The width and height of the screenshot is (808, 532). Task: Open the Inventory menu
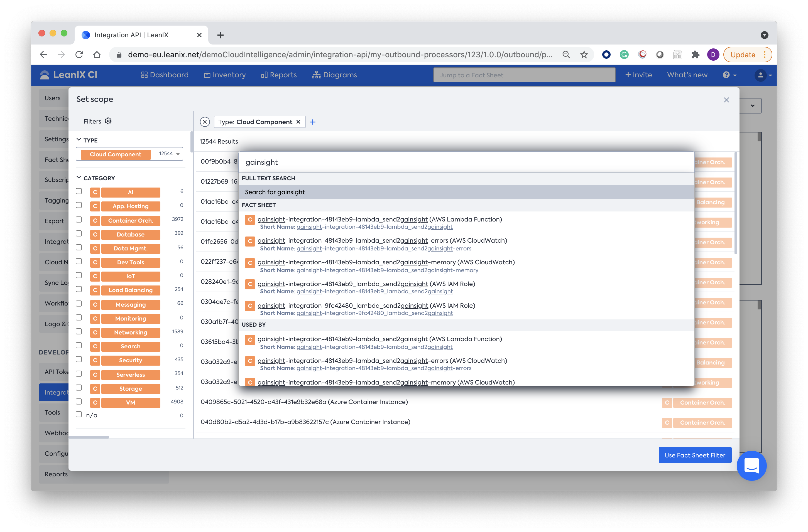pos(225,75)
